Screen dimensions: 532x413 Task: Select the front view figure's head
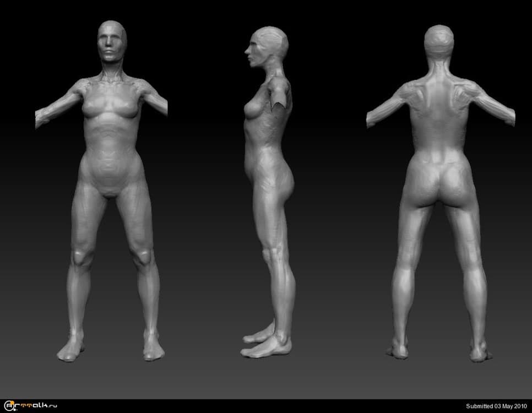click(112, 41)
